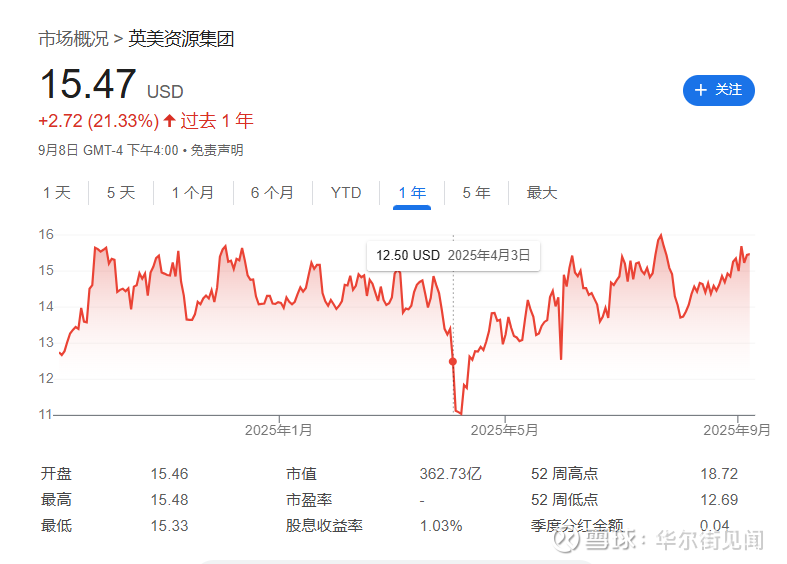Click the 关注 follow button
Screen dimensions: 787x564
[x=718, y=90]
